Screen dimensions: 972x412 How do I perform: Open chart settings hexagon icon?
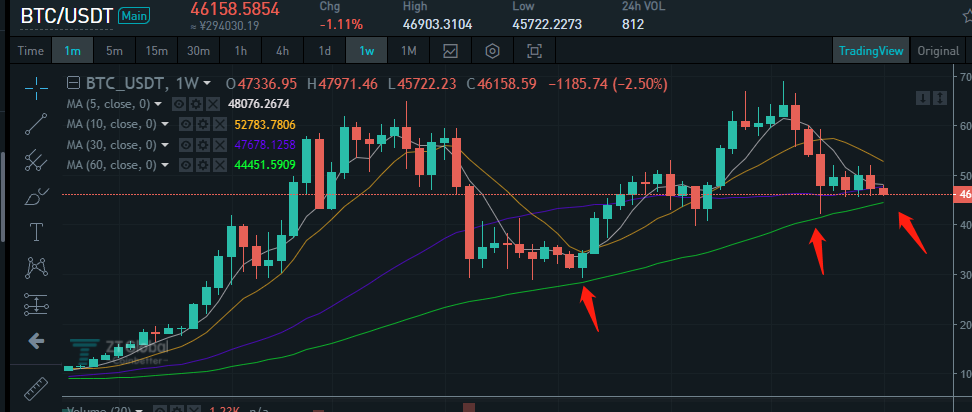pyautogui.click(x=492, y=51)
